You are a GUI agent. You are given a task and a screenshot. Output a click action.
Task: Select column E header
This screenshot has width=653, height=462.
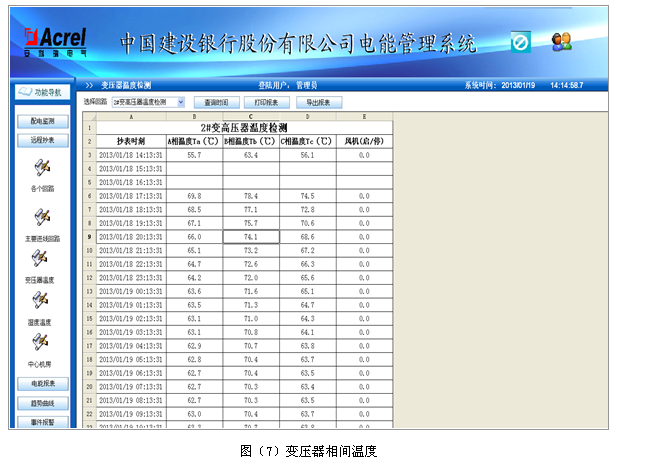tap(364, 117)
